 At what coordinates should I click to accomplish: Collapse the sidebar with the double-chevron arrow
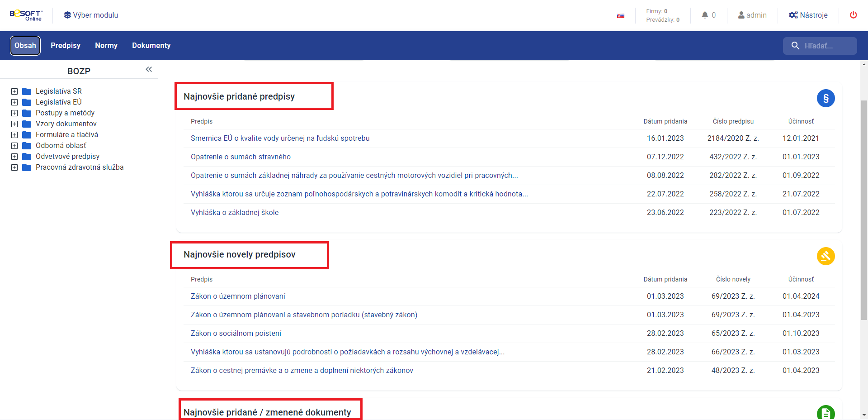click(x=149, y=69)
